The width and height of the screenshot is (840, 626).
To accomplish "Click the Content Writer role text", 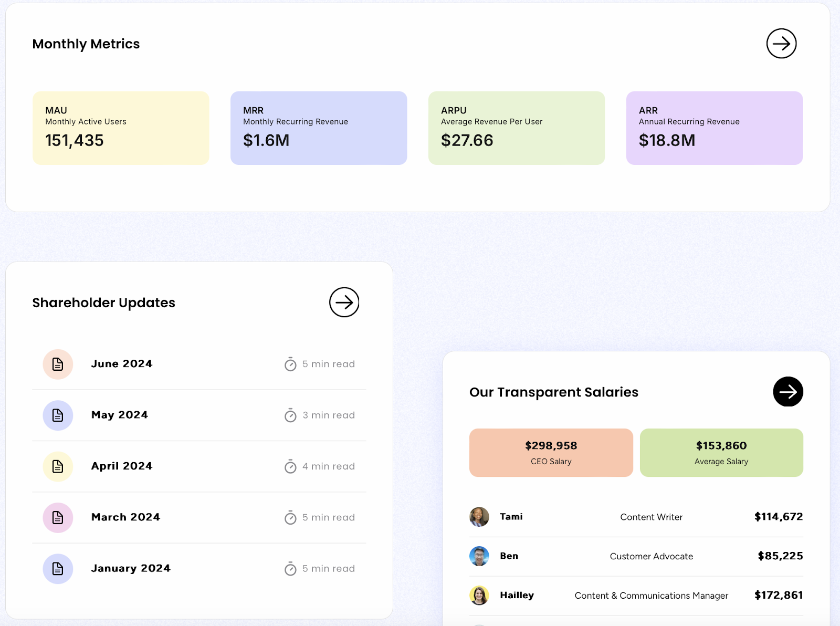I will pyautogui.click(x=652, y=517).
